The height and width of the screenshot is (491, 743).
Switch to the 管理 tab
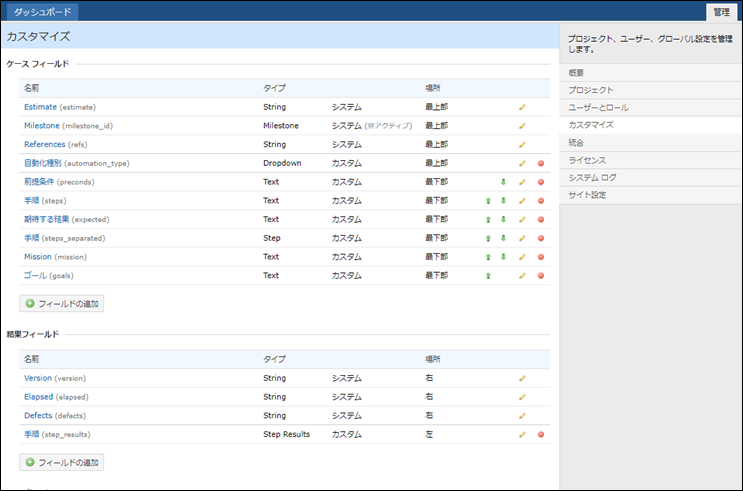coord(721,11)
